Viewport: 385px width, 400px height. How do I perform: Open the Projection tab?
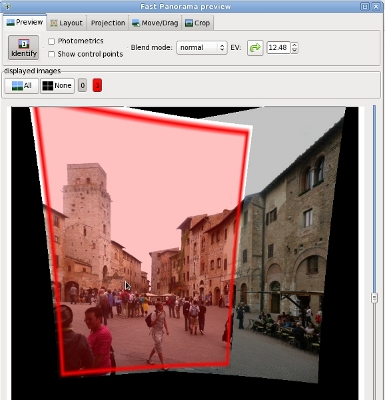point(108,23)
